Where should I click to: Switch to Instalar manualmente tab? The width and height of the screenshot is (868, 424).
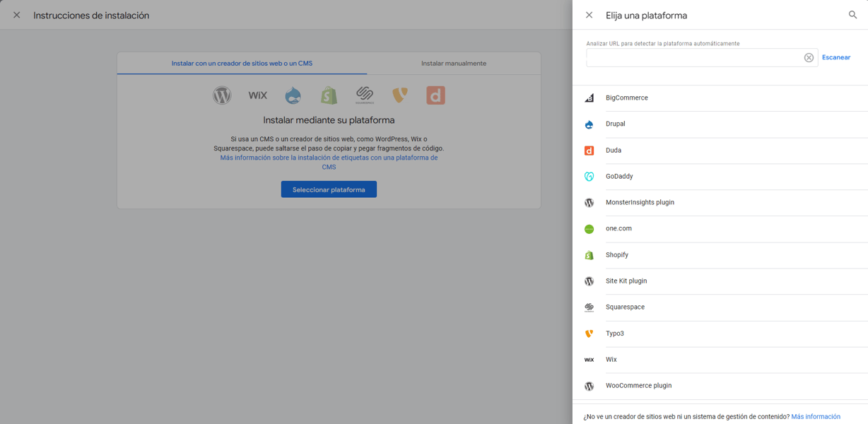pos(454,64)
